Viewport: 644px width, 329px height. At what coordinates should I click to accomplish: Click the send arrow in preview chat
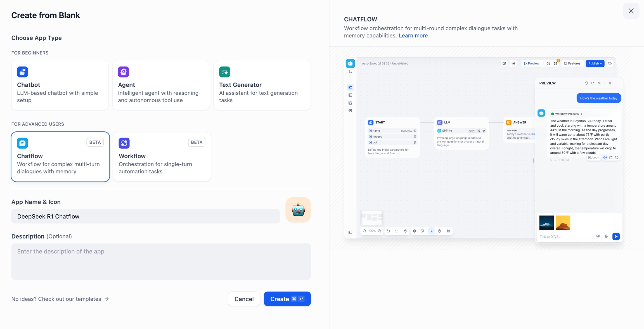[616, 236]
